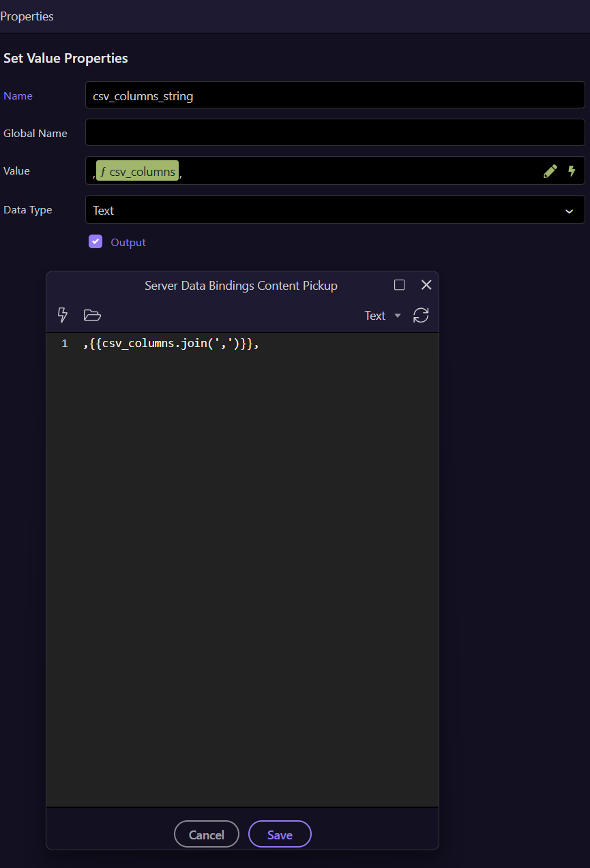Click the lightning bolt icon in dialog toolbar

click(63, 315)
